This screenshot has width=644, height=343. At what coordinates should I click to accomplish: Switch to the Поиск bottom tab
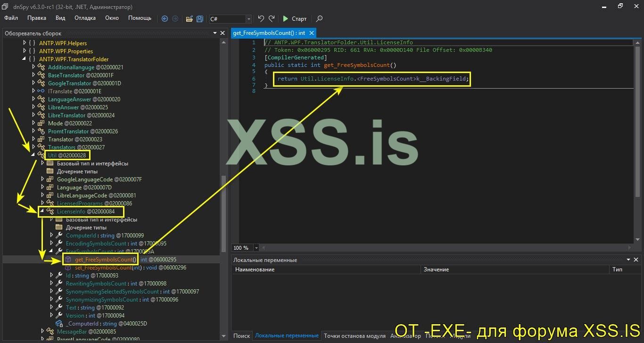coord(241,336)
